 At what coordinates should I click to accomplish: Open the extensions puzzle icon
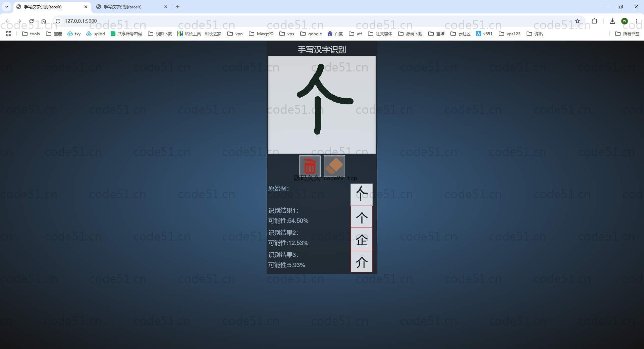595,21
